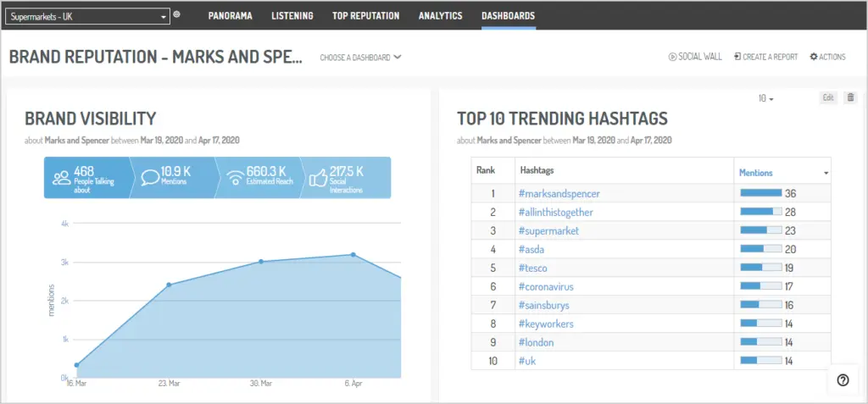The image size is (868, 404).
Task: Click the trash icon on hashtags widget
Action: pos(850,97)
